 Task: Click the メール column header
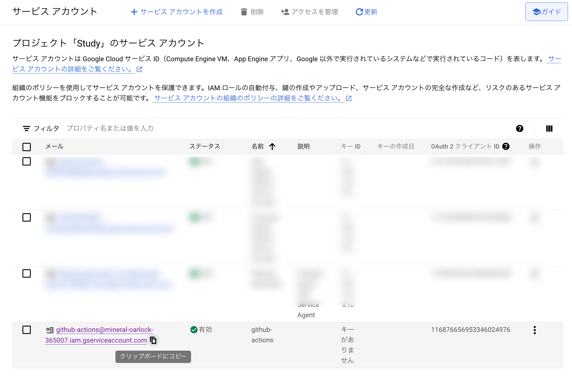(54, 147)
